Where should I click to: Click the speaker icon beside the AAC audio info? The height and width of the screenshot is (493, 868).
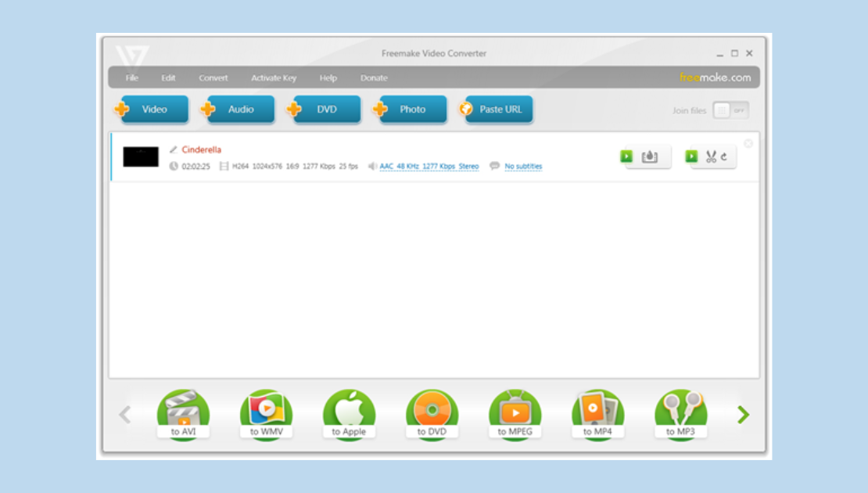[x=372, y=166]
